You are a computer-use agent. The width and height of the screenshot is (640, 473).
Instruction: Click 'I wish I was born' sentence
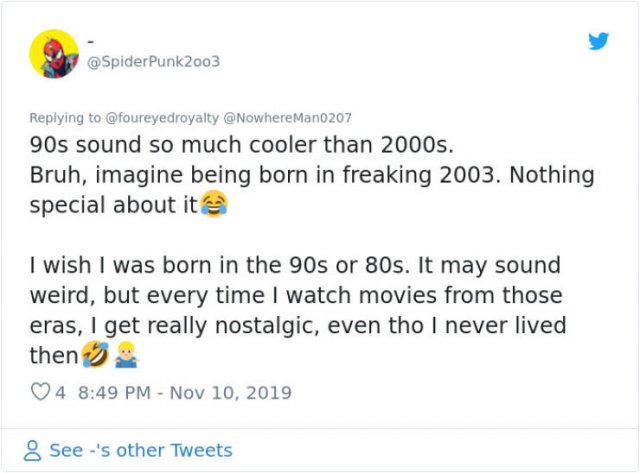[x=200, y=266]
